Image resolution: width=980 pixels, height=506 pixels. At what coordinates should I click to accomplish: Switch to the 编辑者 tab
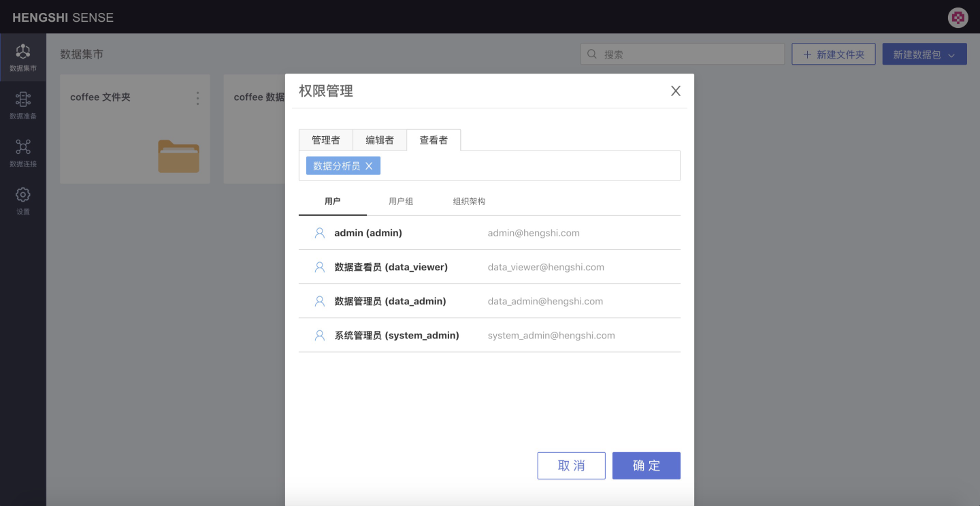pyautogui.click(x=379, y=140)
